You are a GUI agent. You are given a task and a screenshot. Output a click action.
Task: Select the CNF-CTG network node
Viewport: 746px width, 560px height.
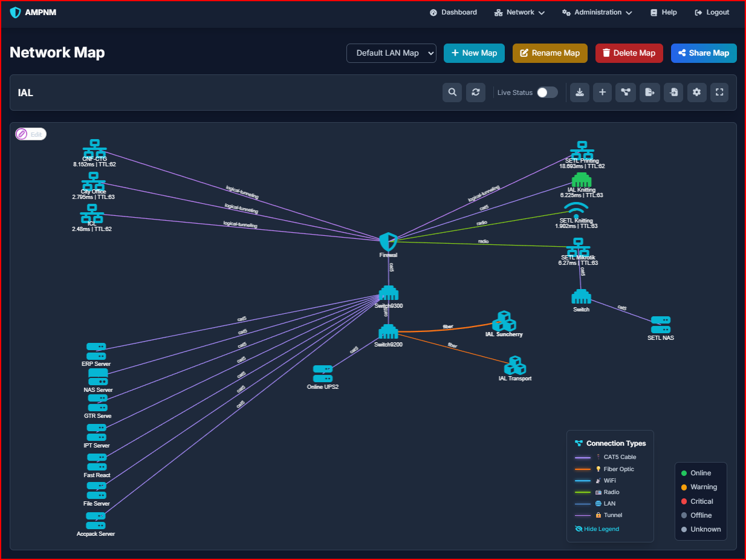pos(94,148)
